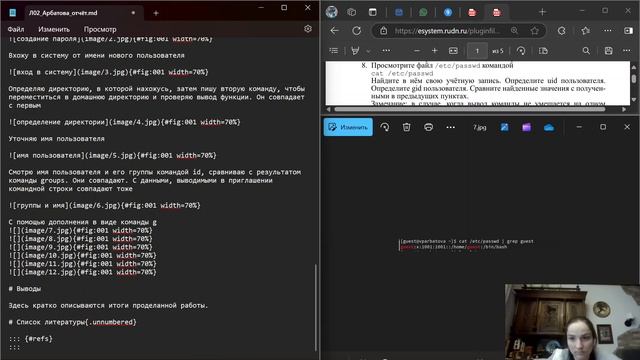Switch to the blue circle icon browser tab
The width and height of the screenshot is (640, 360).
(x=448, y=12)
